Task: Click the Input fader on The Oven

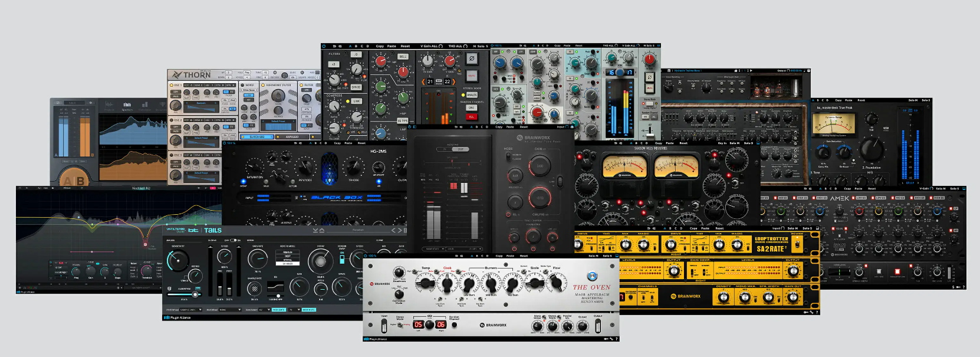Action: (x=384, y=326)
